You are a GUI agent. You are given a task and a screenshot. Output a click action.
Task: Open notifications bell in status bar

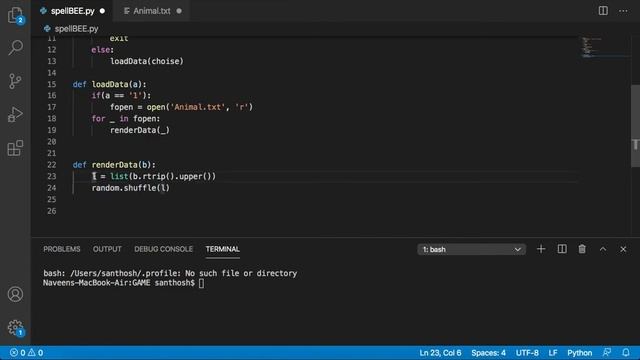point(626,352)
